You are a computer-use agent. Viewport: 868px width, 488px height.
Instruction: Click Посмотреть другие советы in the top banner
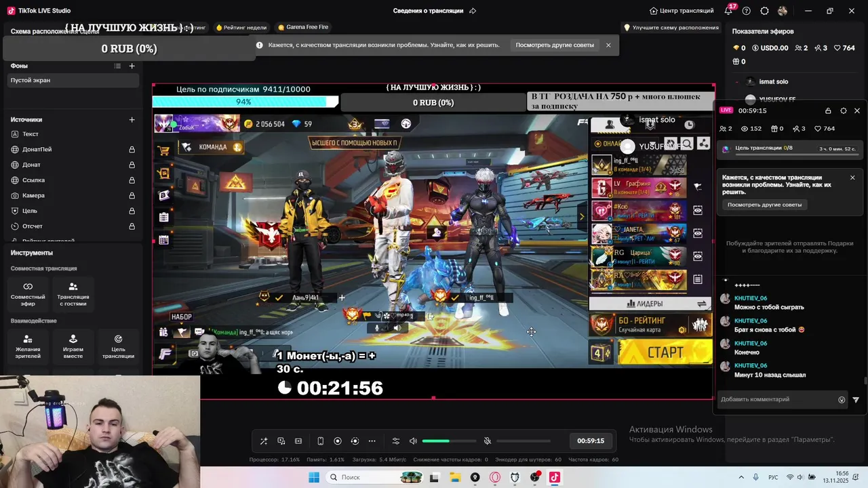[x=555, y=45]
